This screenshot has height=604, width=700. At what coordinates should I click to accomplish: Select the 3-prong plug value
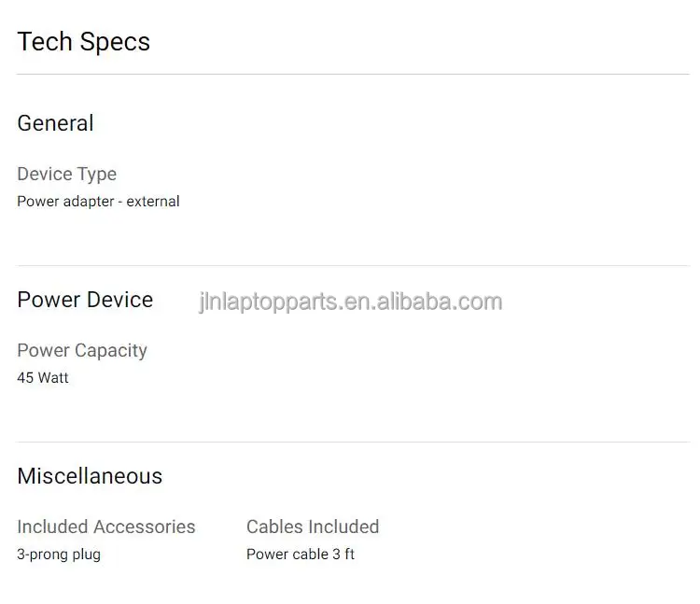[x=59, y=554]
